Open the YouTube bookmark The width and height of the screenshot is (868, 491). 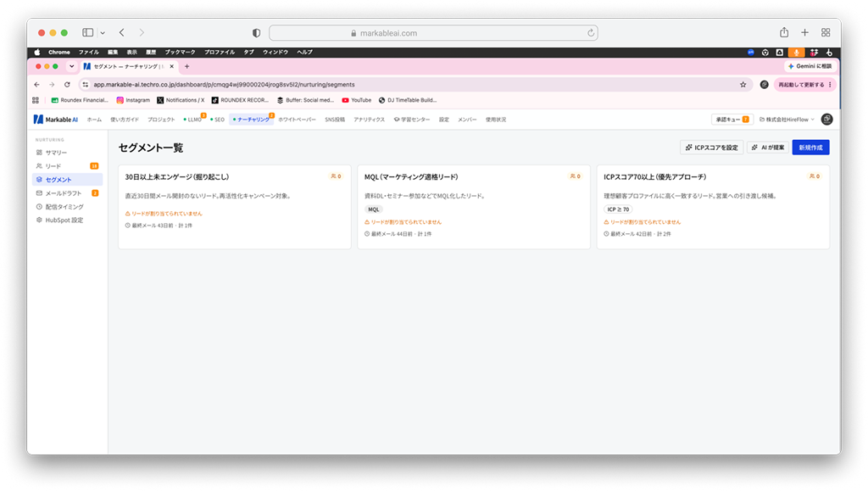point(357,100)
